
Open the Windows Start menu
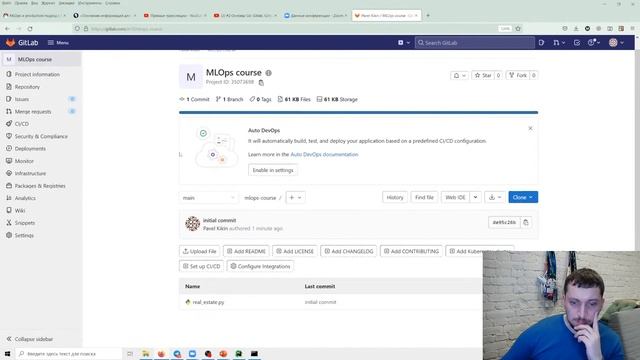coord(7,353)
